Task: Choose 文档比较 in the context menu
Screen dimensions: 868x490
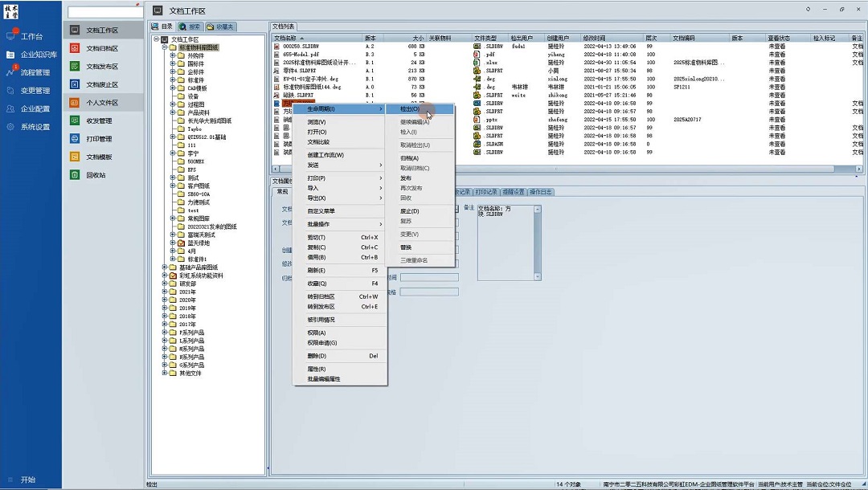Action: coord(340,142)
